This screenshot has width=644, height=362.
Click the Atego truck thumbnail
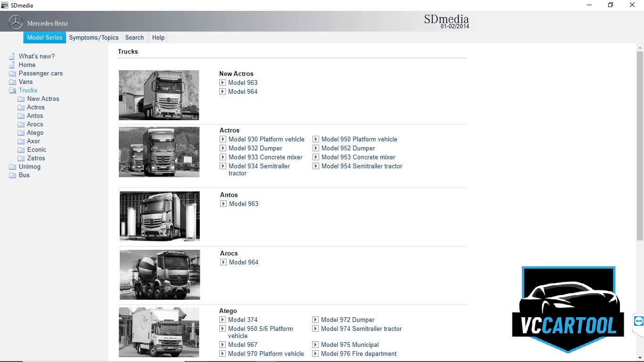(159, 332)
